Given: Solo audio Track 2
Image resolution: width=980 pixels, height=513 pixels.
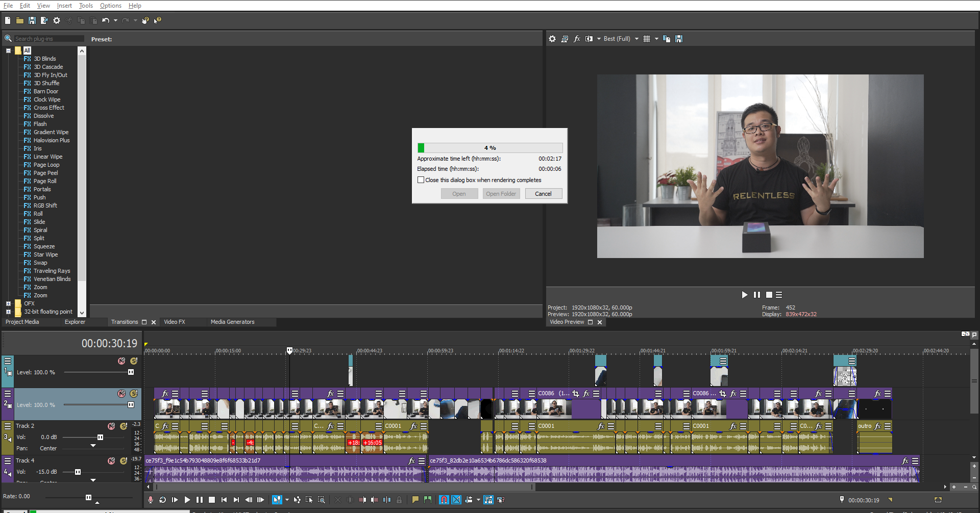Looking at the screenshot, I should coord(124,426).
